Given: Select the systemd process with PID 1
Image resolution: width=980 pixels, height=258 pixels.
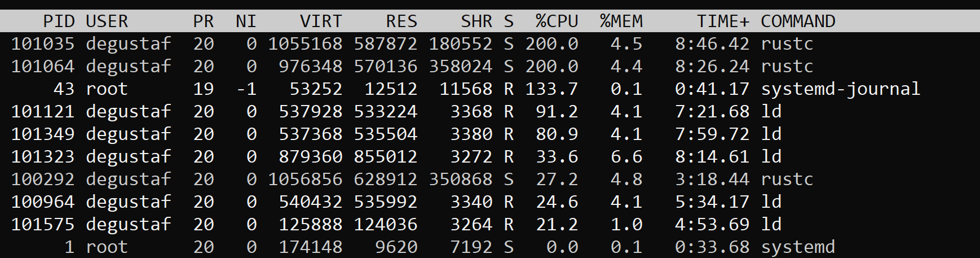Looking at the screenshot, I should click(490, 247).
